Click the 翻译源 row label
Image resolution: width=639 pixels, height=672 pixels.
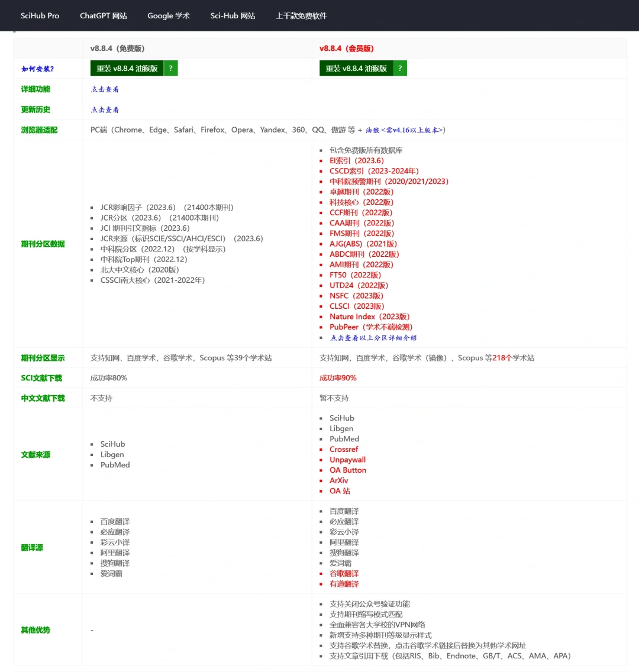pyautogui.click(x=32, y=548)
